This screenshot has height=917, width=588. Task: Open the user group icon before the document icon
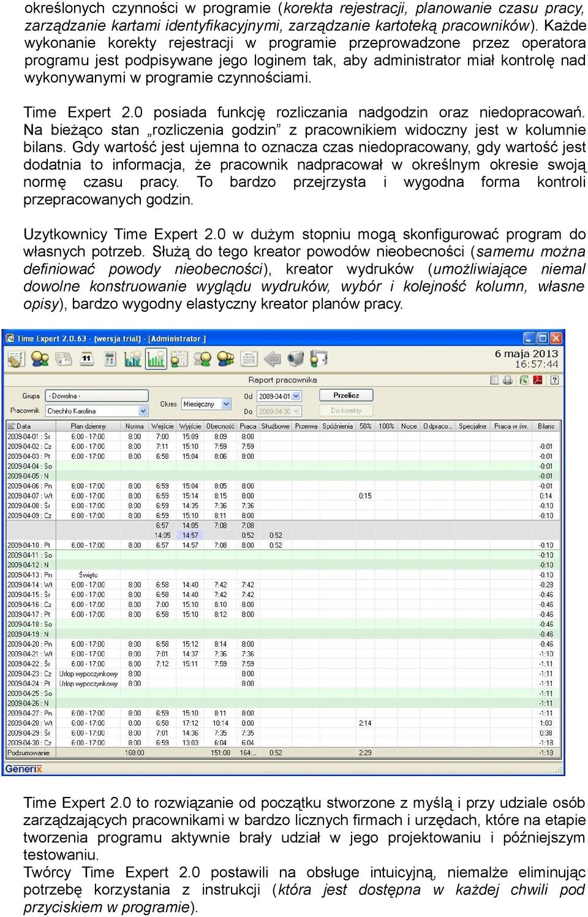point(225,358)
